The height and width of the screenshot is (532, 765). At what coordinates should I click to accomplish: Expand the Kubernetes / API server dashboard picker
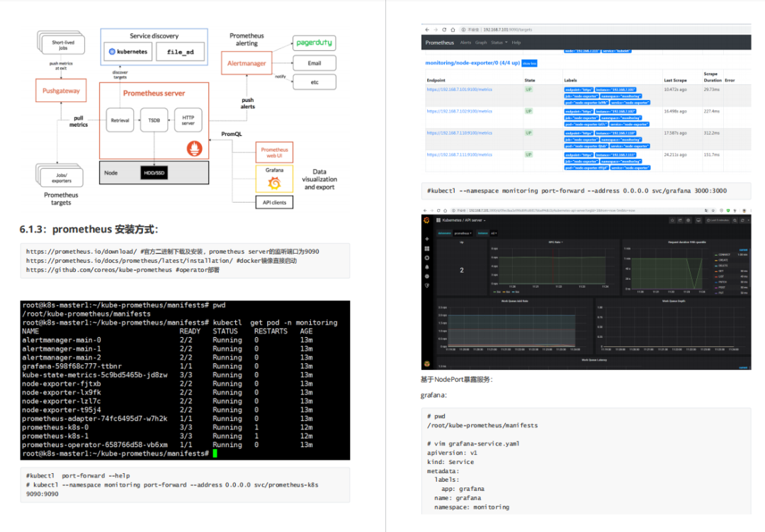click(462, 220)
